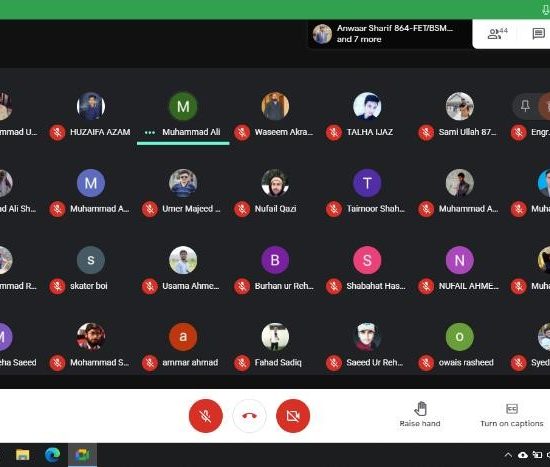The image size is (550, 467).
Task: Click the OneDrive cloud icon in system tray
Action: (x=523, y=455)
